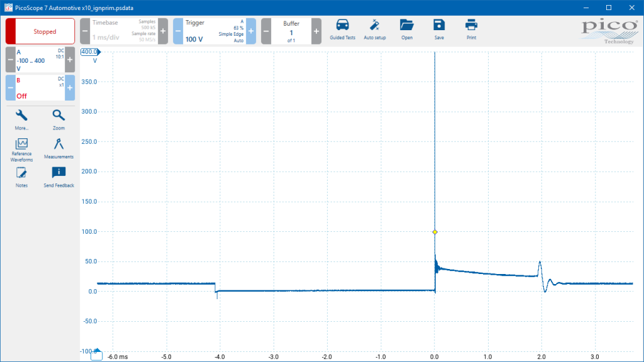The image size is (644, 362).
Task: Select the Zoom magnifier tool
Action: tap(58, 119)
